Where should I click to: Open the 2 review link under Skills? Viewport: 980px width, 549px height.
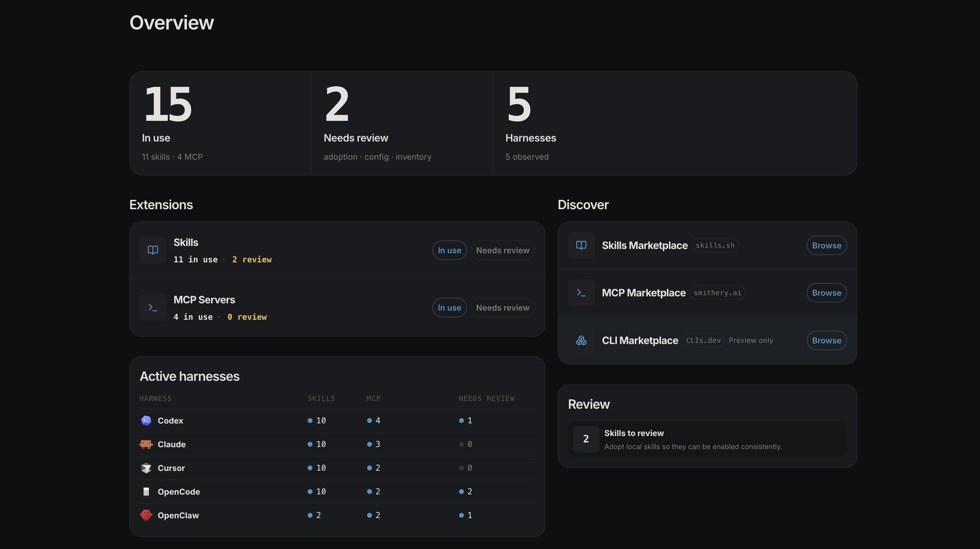[x=252, y=259]
